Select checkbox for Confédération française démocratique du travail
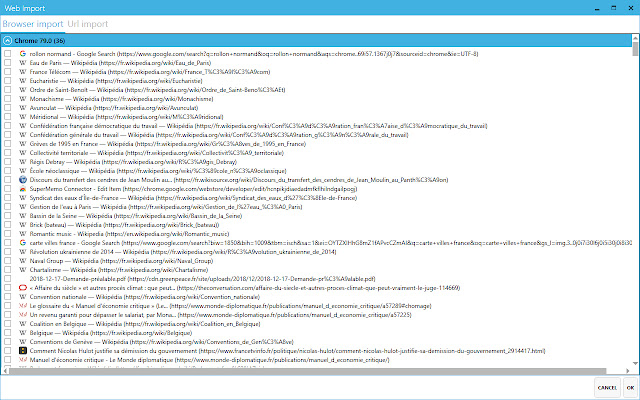 [7, 126]
